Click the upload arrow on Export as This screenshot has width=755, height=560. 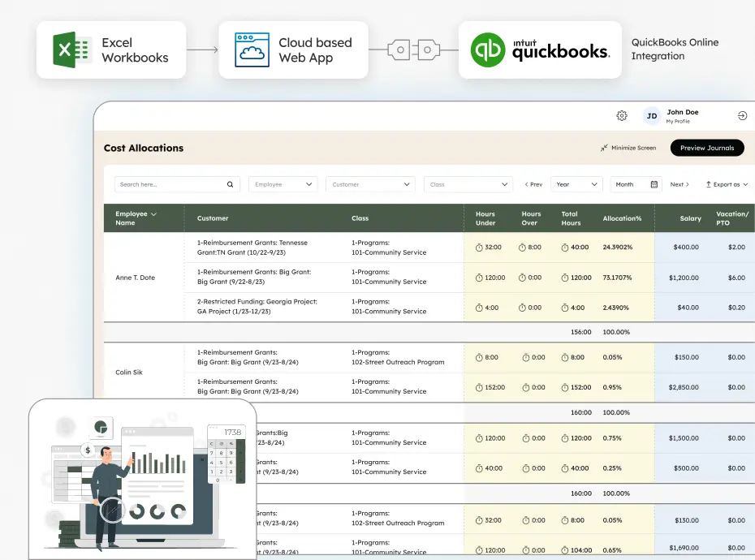[710, 184]
